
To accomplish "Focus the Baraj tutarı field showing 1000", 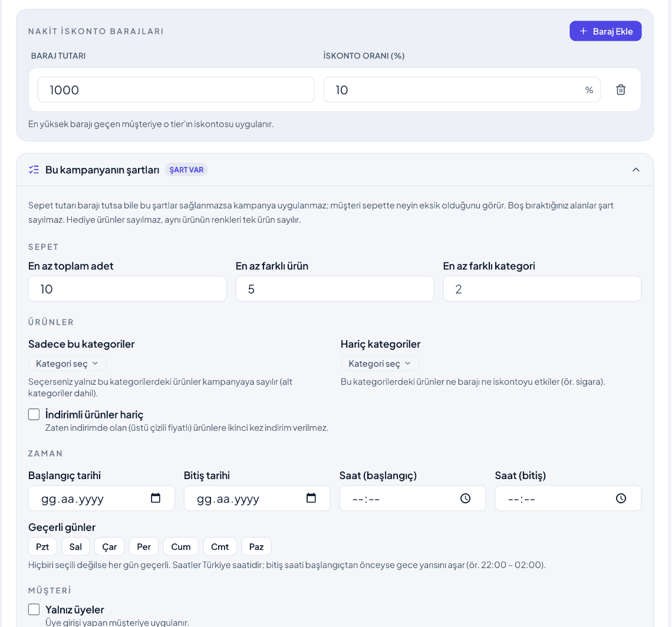I will coord(176,90).
